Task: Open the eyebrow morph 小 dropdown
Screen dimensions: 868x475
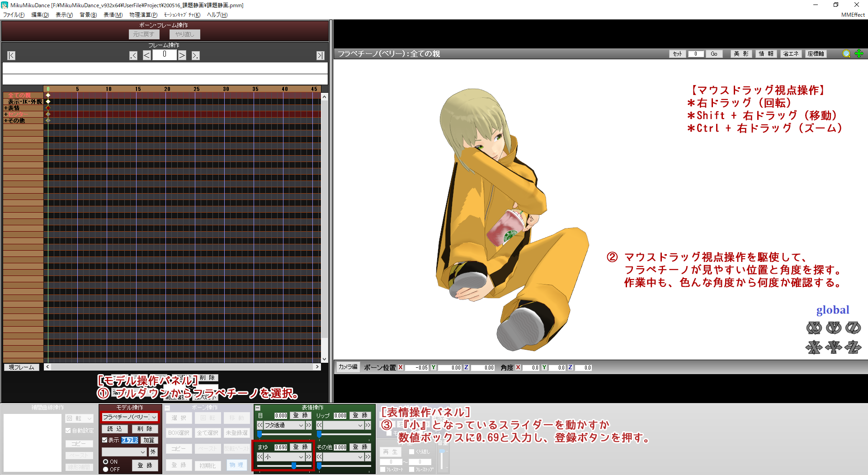Action: tap(301, 457)
